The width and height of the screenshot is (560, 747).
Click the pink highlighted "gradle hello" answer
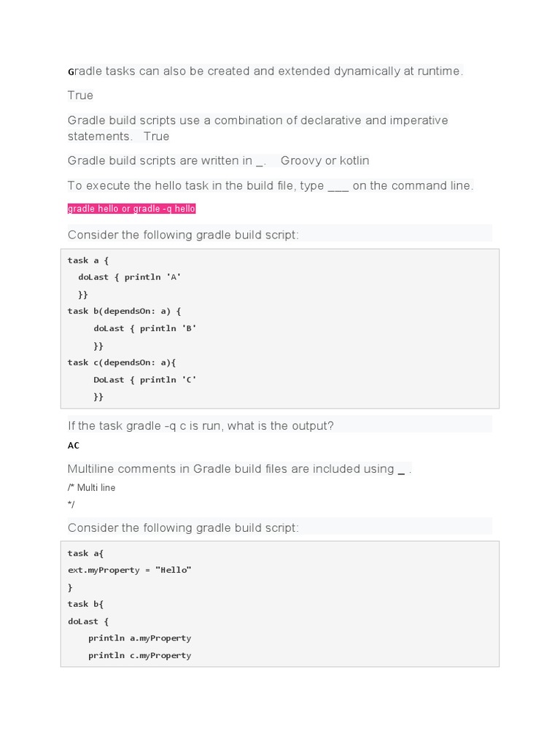131,209
